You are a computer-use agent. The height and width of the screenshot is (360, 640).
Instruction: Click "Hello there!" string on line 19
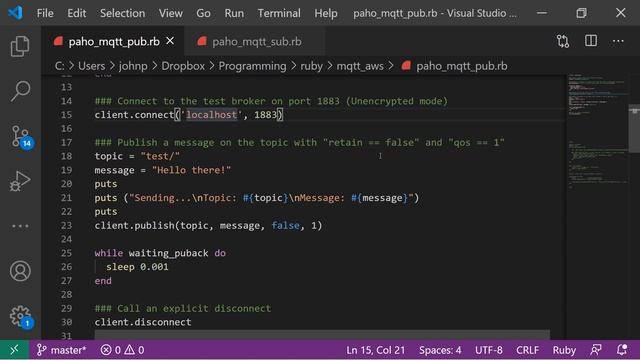coord(191,170)
